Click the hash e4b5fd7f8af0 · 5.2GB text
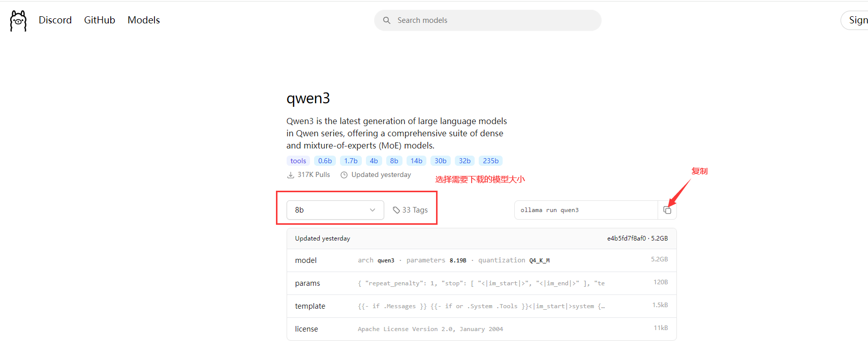Image resolution: width=868 pixels, height=357 pixels. [x=637, y=239]
